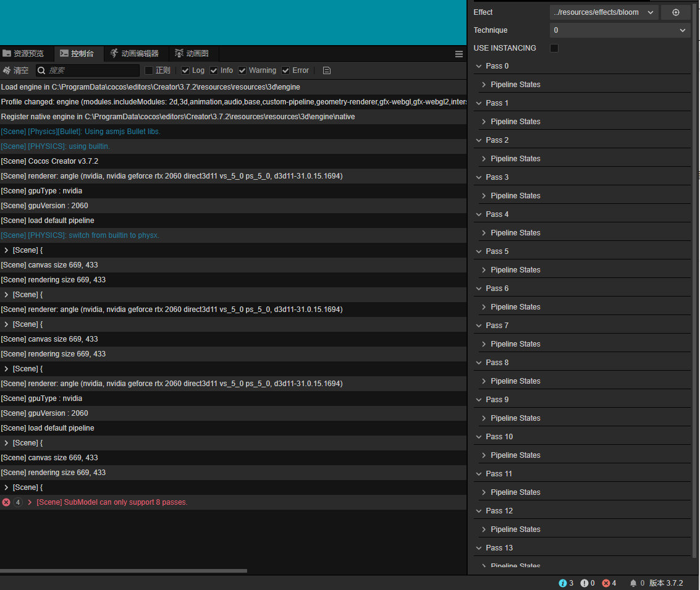The image size is (700, 590).
Task: Collapse the Pass 1 section
Action: point(479,103)
